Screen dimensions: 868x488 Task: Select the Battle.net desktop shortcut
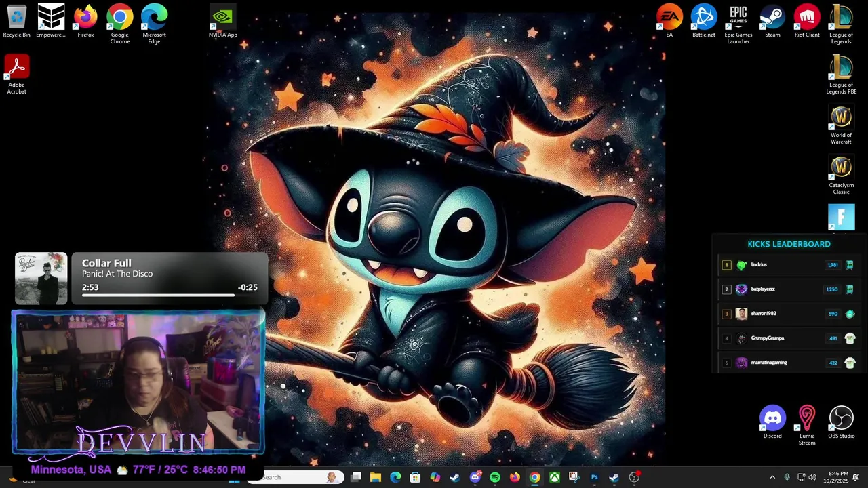(x=704, y=21)
